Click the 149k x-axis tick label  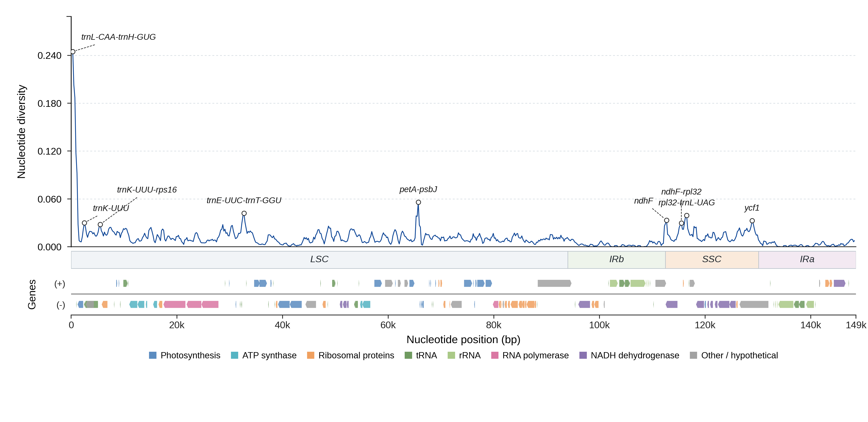856,325
